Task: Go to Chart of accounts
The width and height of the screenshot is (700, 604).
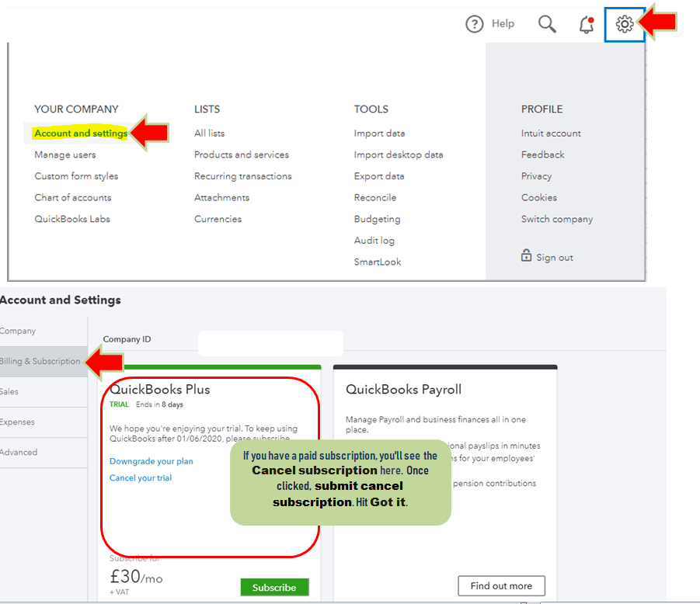Action: click(73, 198)
